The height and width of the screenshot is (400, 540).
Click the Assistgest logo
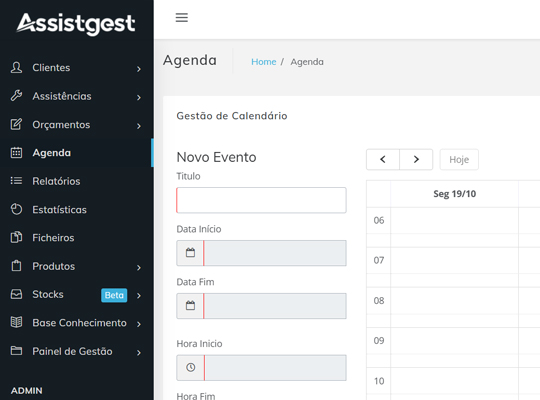click(76, 23)
